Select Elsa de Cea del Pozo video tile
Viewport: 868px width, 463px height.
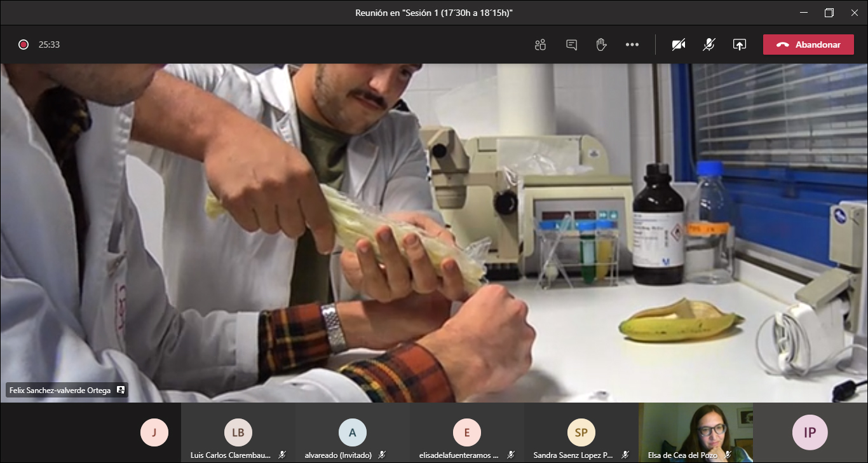(x=696, y=432)
